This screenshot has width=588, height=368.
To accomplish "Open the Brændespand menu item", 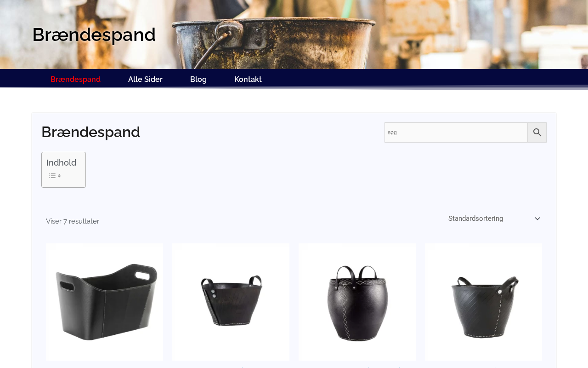I will point(75,79).
